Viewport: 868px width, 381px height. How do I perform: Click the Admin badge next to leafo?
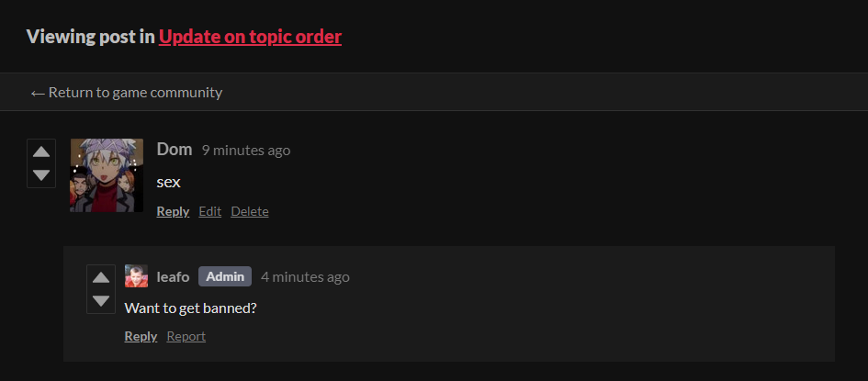(x=225, y=276)
